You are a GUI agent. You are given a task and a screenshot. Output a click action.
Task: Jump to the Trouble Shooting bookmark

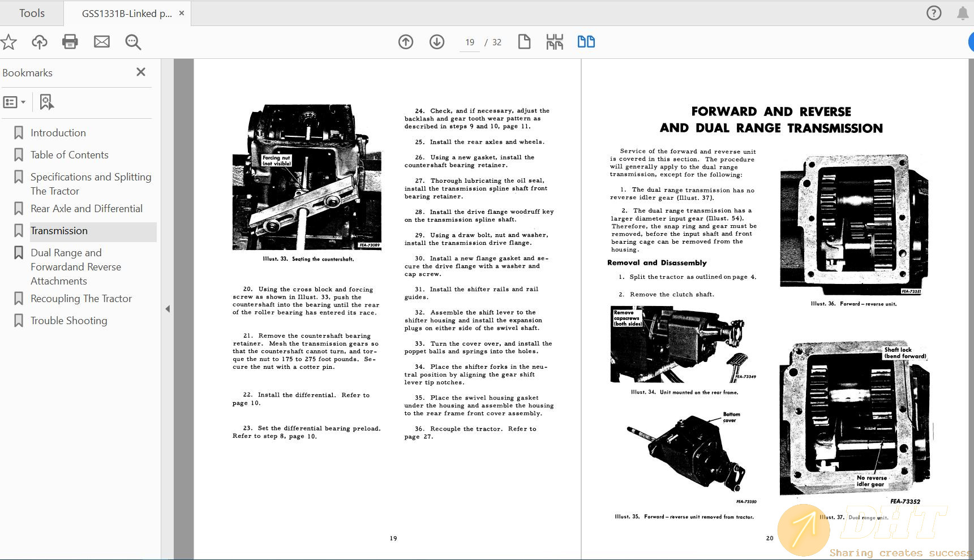[x=68, y=321]
